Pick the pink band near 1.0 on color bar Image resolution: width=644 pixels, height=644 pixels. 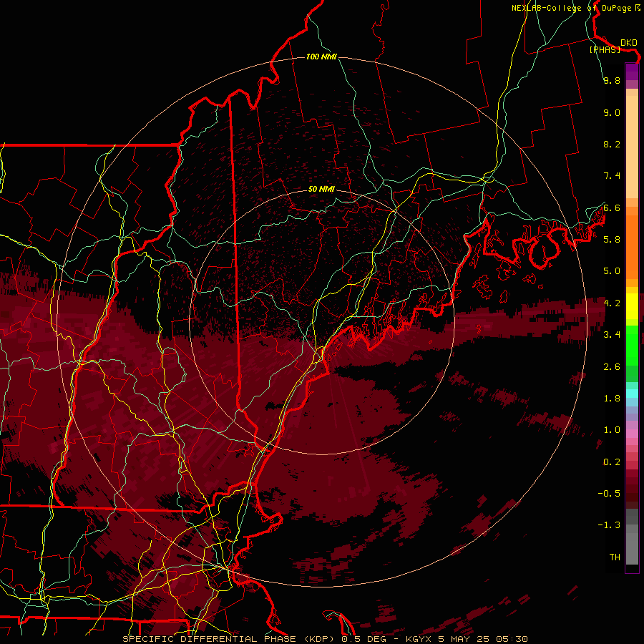(x=632, y=434)
